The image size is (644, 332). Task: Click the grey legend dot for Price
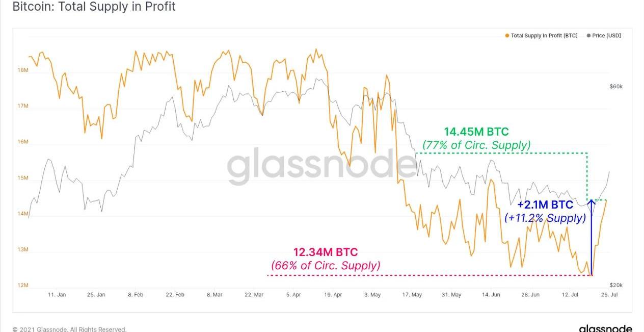(589, 36)
